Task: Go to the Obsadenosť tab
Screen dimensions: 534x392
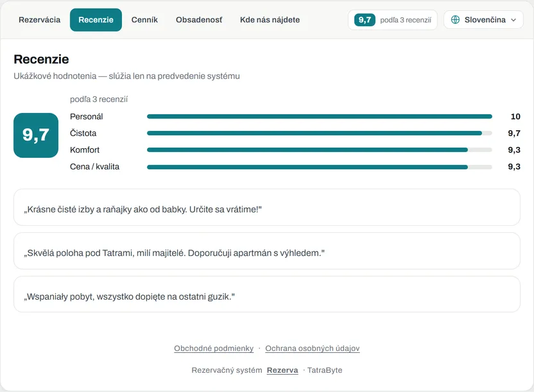Action: 199,20
